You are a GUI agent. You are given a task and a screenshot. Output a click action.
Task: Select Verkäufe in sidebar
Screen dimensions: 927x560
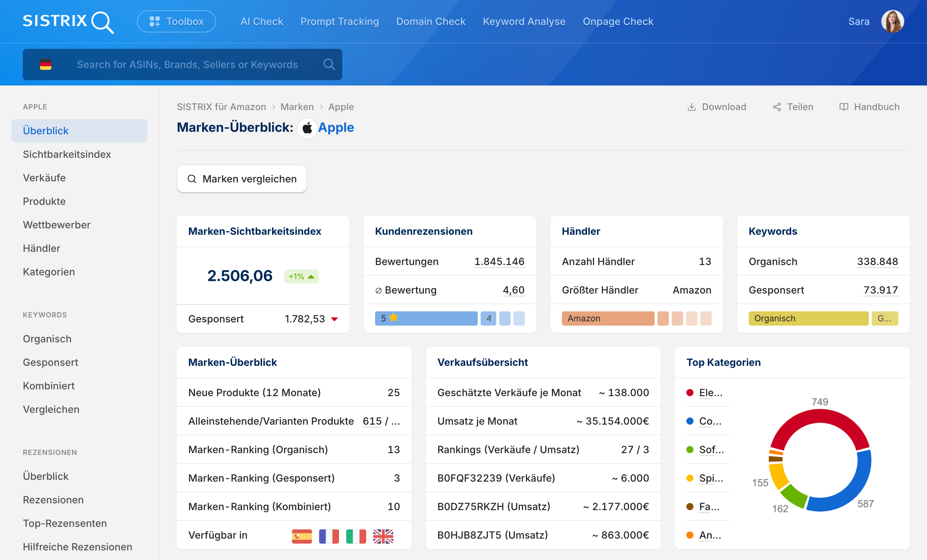(x=45, y=178)
